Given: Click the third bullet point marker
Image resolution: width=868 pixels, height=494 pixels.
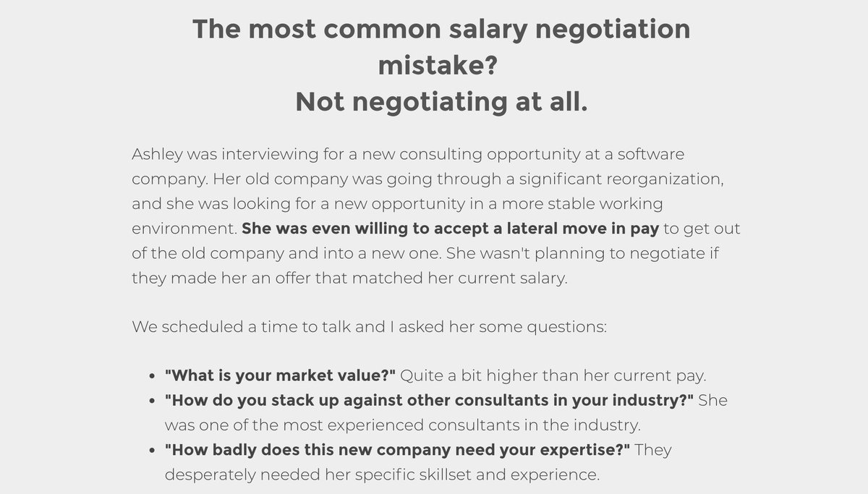Looking at the screenshot, I should pyautogui.click(x=152, y=451).
